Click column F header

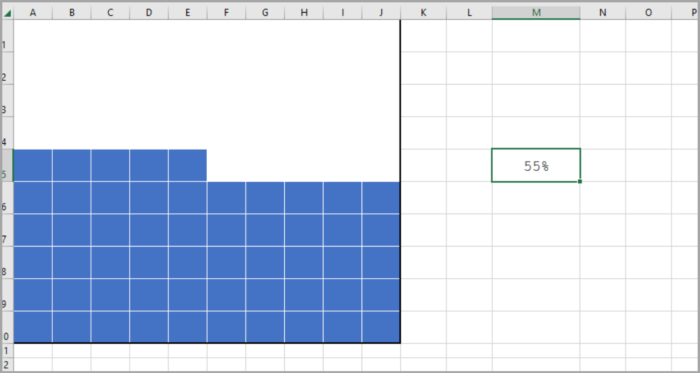click(226, 13)
